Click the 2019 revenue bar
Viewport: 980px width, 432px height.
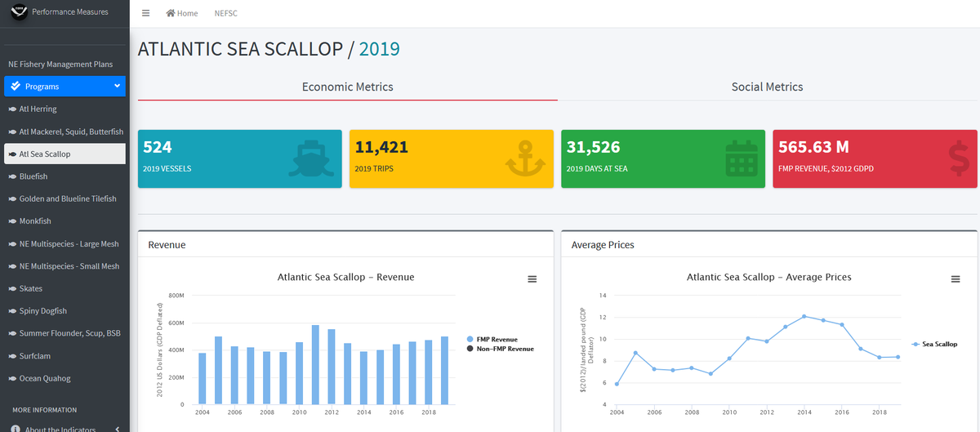445,370
